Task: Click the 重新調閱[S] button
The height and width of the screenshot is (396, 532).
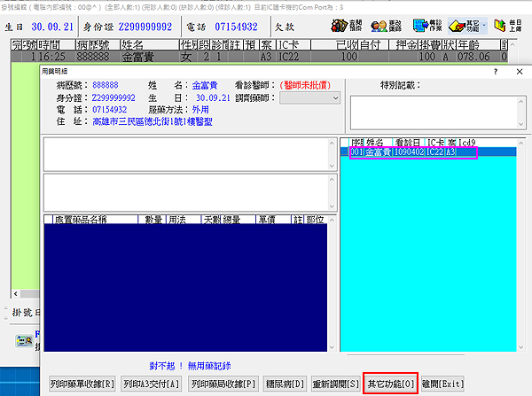Action: click(x=335, y=384)
